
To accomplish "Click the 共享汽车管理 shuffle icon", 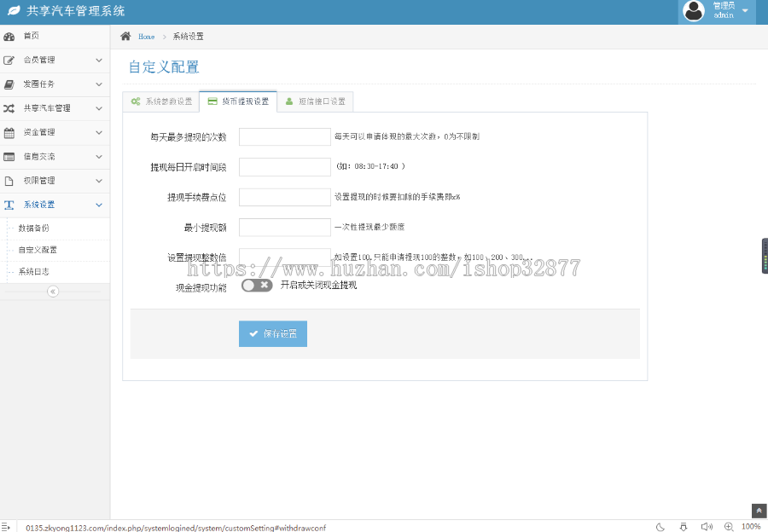I will click(10, 108).
